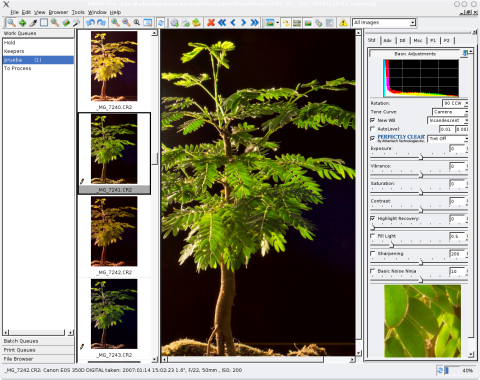Select the To Process work queue
This screenshot has width=480, height=380.
tap(38, 68)
